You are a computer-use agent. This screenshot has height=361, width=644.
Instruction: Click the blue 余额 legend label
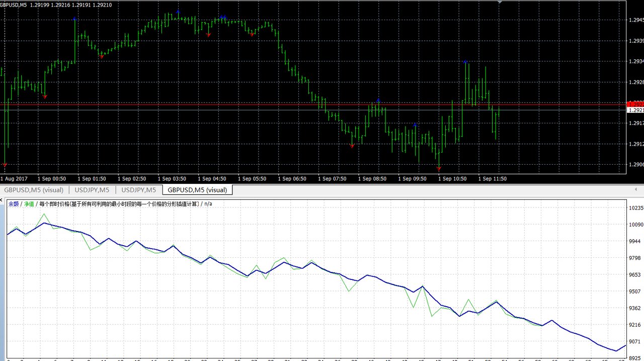14,204
